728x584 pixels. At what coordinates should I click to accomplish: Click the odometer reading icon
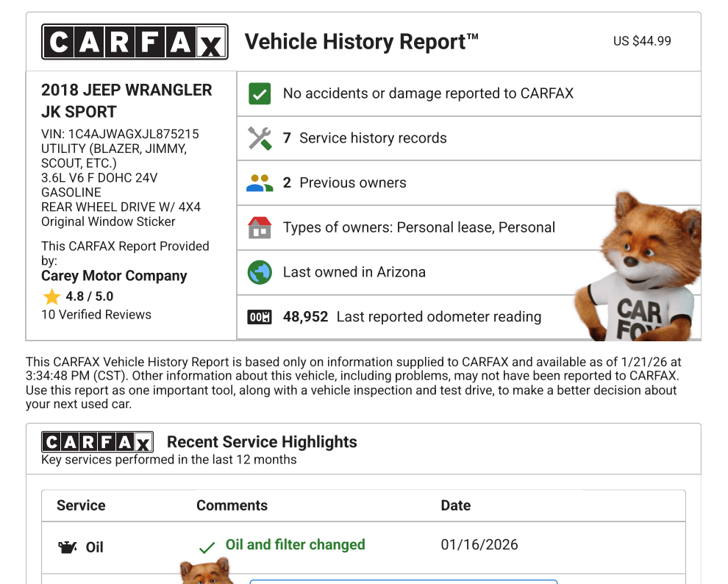click(x=260, y=318)
